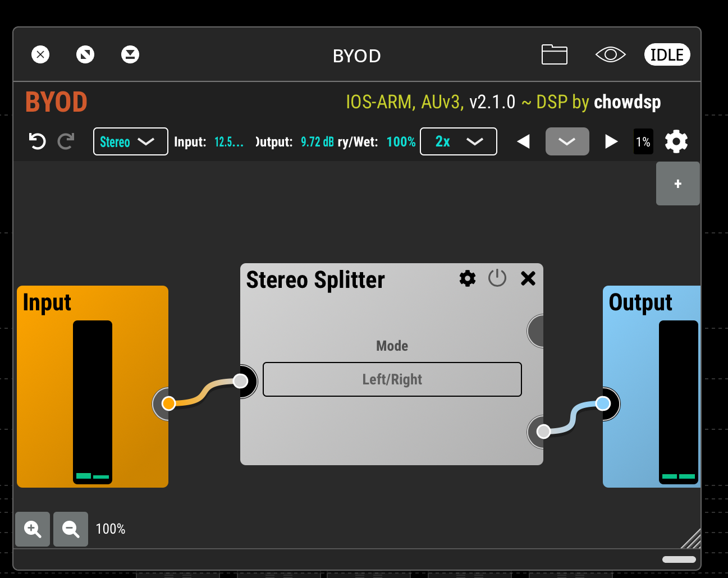Image resolution: width=728 pixels, height=578 pixels.
Task: Click the window resize corner grip
Action: click(691, 539)
